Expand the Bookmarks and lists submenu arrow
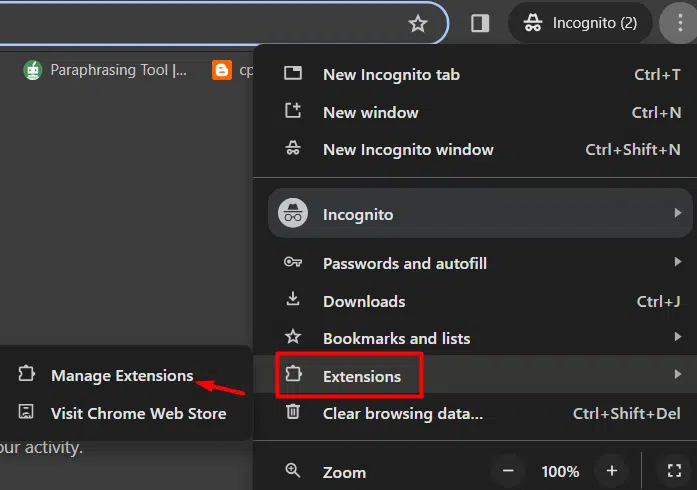Viewport: 697px width, 490px height. tap(677, 337)
